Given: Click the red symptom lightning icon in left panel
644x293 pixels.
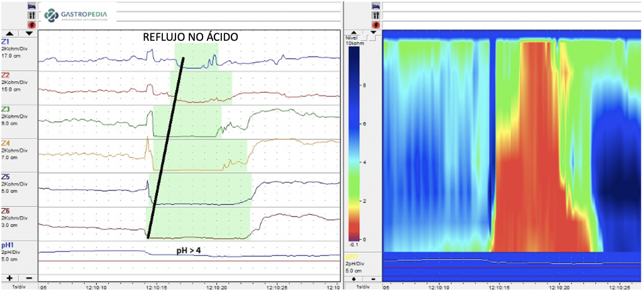Looking at the screenshot, I should pyautogui.click(x=32, y=24).
